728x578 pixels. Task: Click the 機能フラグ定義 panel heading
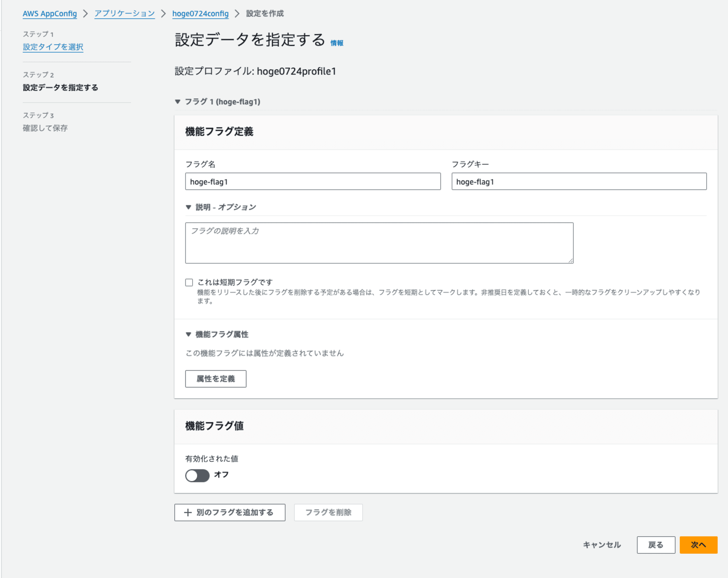pyautogui.click(x=219, y=132)
